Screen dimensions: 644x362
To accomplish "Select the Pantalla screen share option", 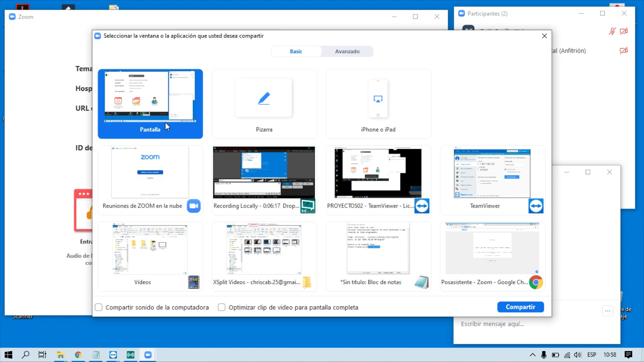I will pos(150,104).
